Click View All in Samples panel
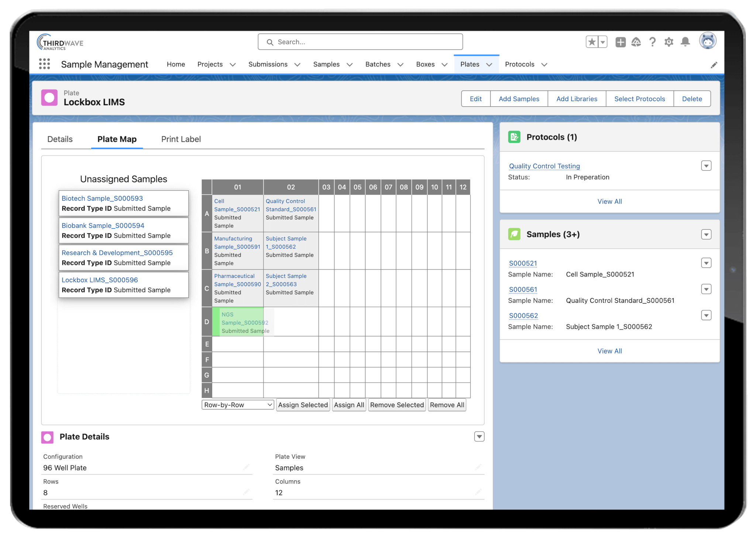 point(609,351)
